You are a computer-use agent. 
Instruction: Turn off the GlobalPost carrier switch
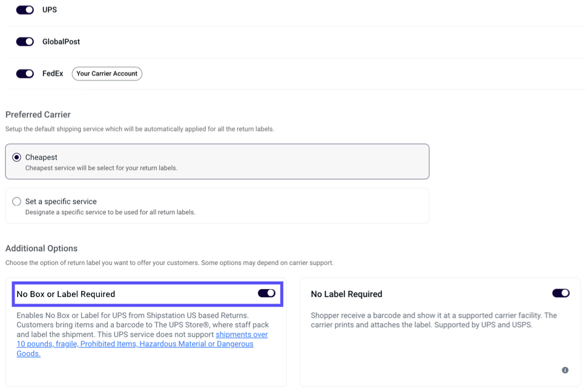point(24,41)
